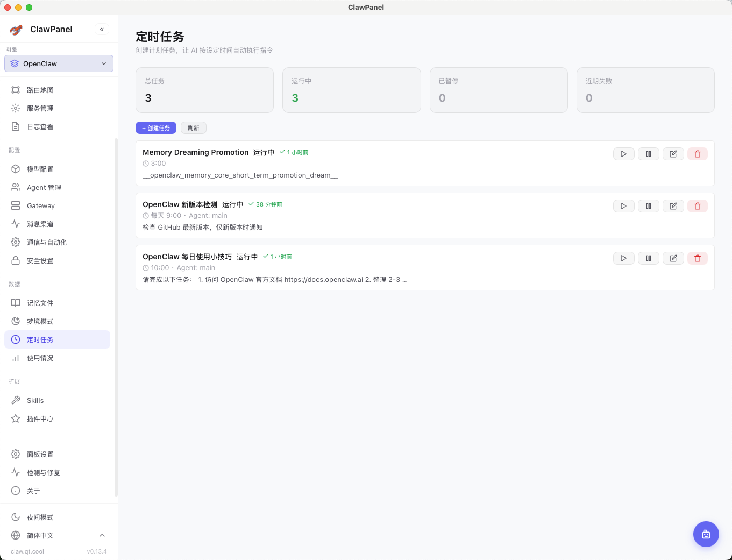The height and width of the screenshot is (560, 732).
Task: Click the ClawPanel lobster logo
Action: point(16,30)
